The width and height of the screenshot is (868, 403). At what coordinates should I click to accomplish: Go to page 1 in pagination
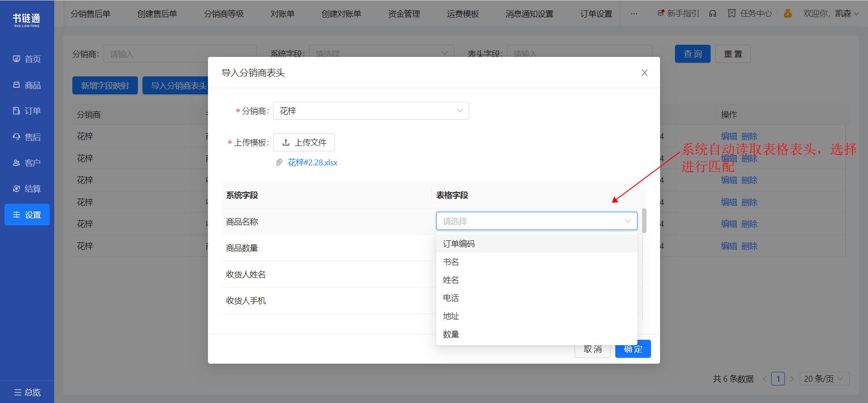(778, 379)
